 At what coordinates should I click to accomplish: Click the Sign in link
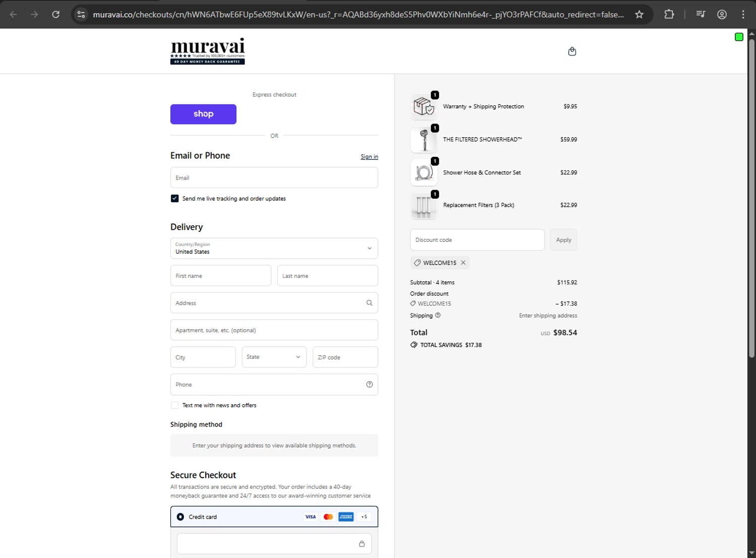(369, 157)
